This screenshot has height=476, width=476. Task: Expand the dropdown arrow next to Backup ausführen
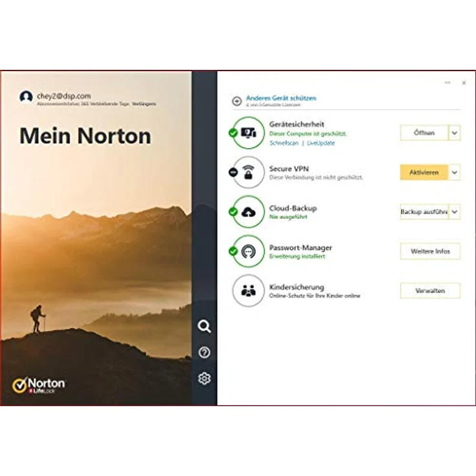point(455,211)
